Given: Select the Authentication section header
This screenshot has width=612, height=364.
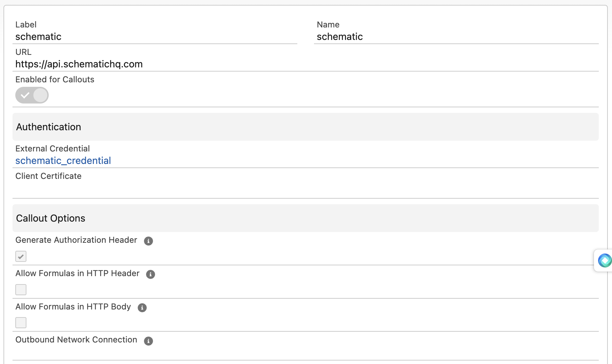Looking at the screenshot, I should pos(48,127).
